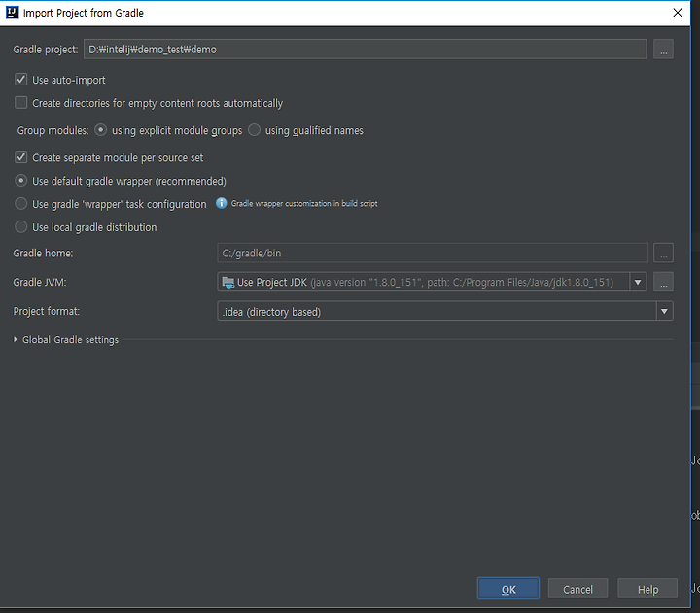Screen dimensions: 700x613
Task: Click the folder icon in Gradle JVM field
Action: [228, 282]
